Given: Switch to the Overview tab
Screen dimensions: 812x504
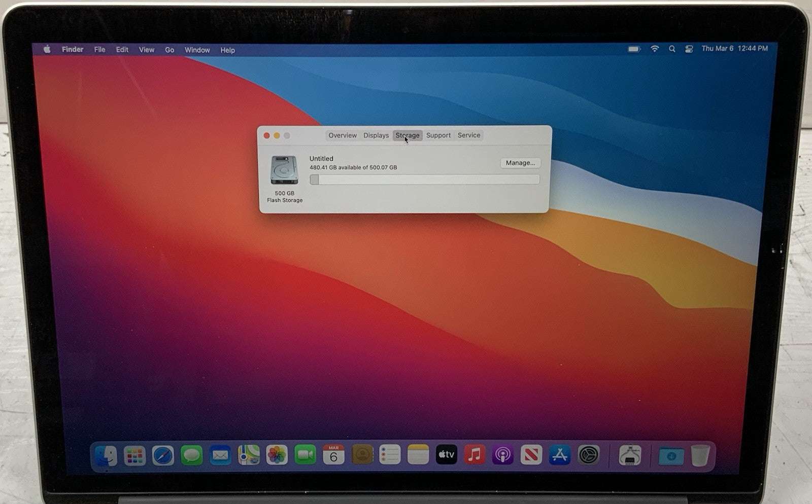Looking at the screenshot, I should pyautogui.click(x=343, y=135).
